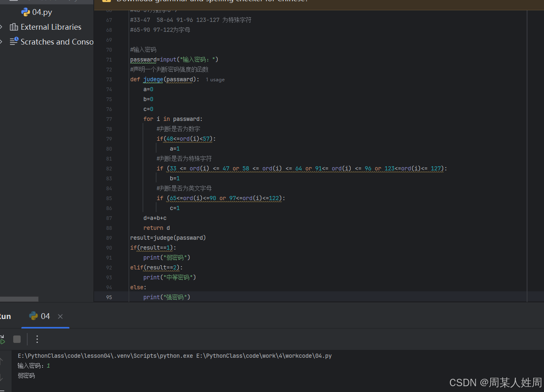Select the 04.py file in project tree

coord(42,12)
